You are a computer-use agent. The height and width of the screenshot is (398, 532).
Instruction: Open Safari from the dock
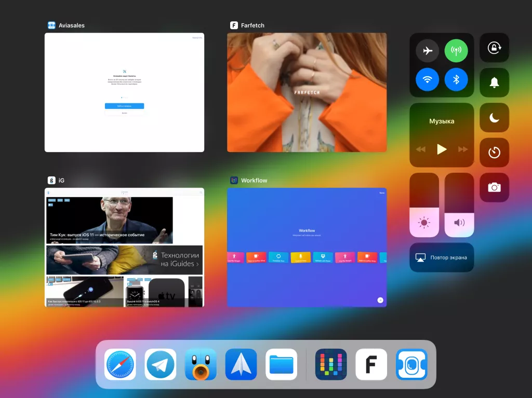[x=120, y=364]
